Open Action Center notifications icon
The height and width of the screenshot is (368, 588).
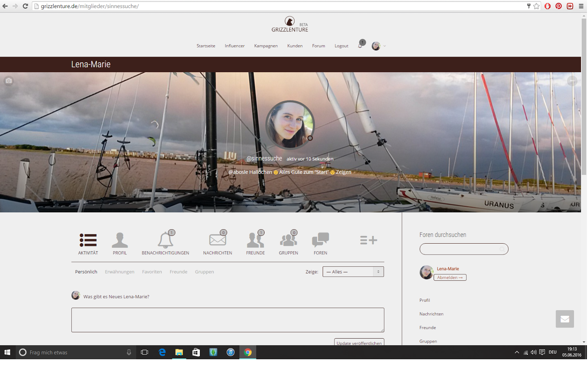[x=542, y=352]
